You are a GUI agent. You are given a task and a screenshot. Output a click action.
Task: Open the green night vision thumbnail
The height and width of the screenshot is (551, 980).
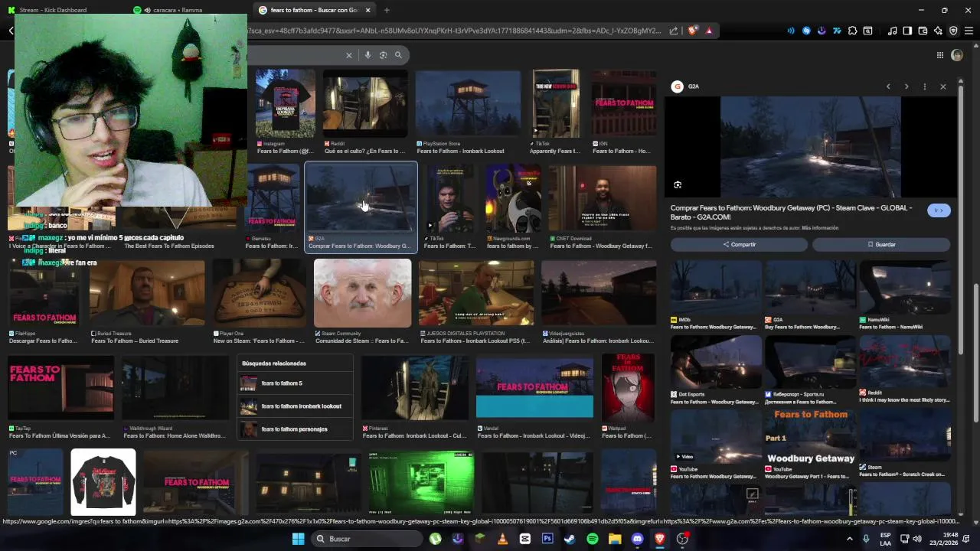click(420, 482)
